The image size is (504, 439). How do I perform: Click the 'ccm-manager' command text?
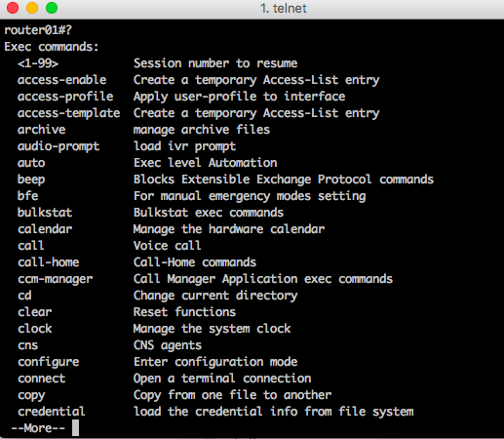[56, 279]
